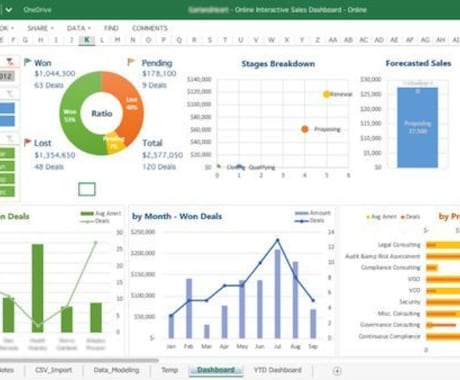Screen dimensions: 460x380
Task: Click the yellow Pending segment of the donut
Action: tap(115, 144)
